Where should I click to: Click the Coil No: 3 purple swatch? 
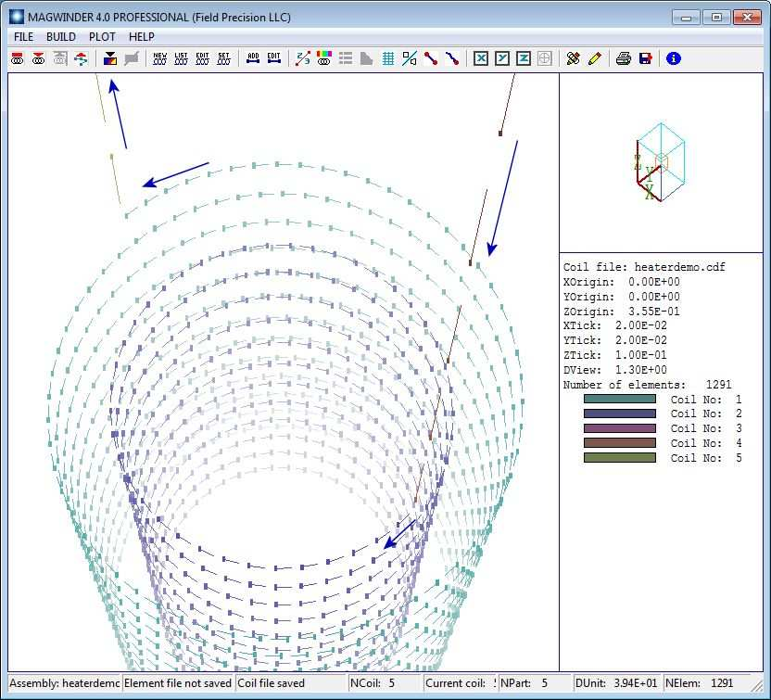619,429
